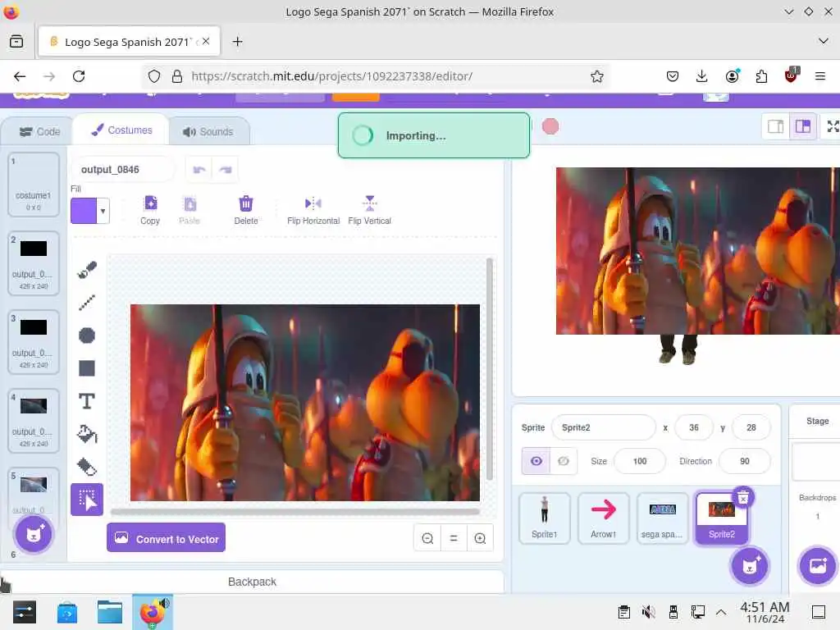This screenshot has width=840, height=630.
Task: Select the Circle tool
Action: [87, 336]
